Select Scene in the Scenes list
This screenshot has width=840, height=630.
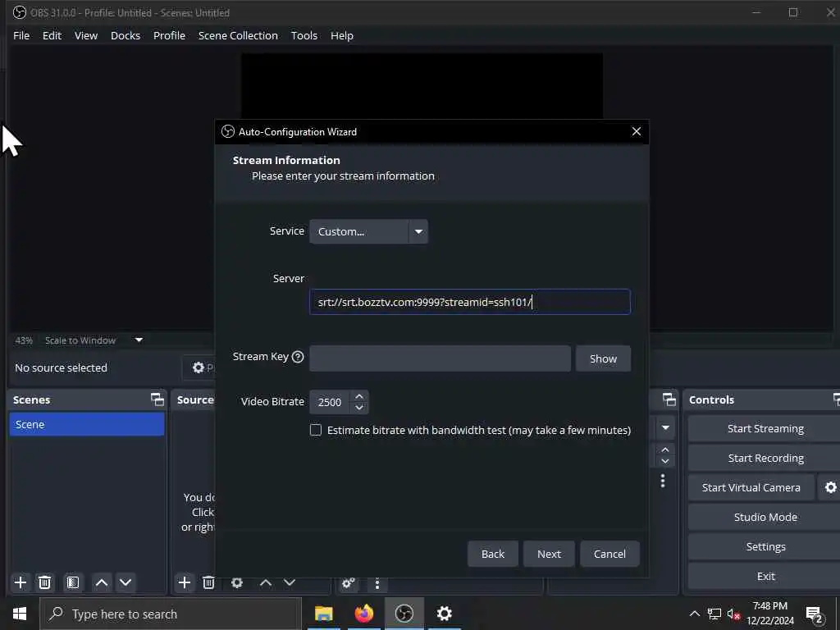coord(87,424)
